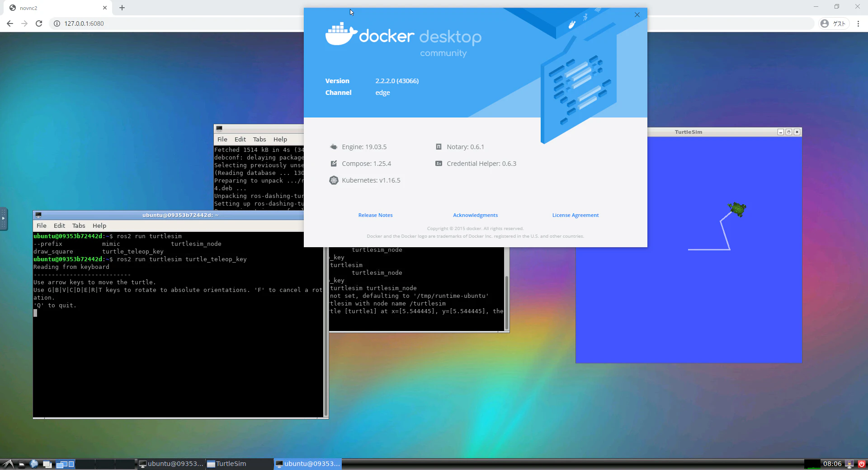
Task: Close the novnc2 browser tab
Action: pos(105,8)
